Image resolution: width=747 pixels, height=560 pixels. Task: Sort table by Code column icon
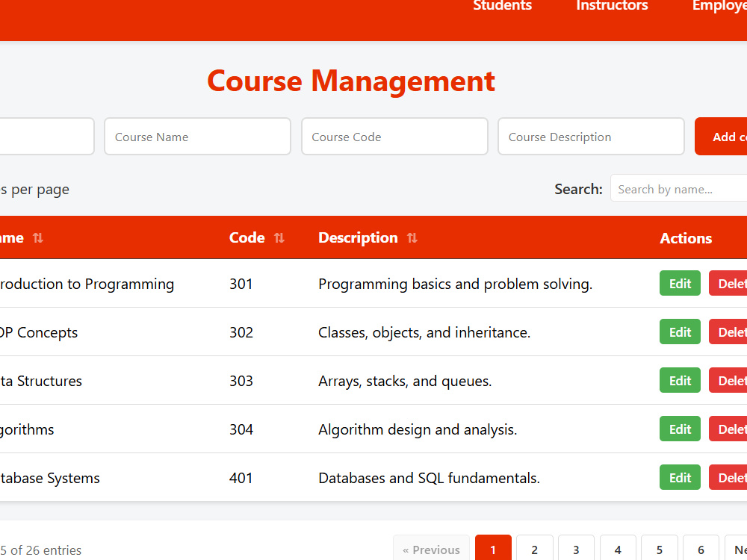click(x=279, y=237)
